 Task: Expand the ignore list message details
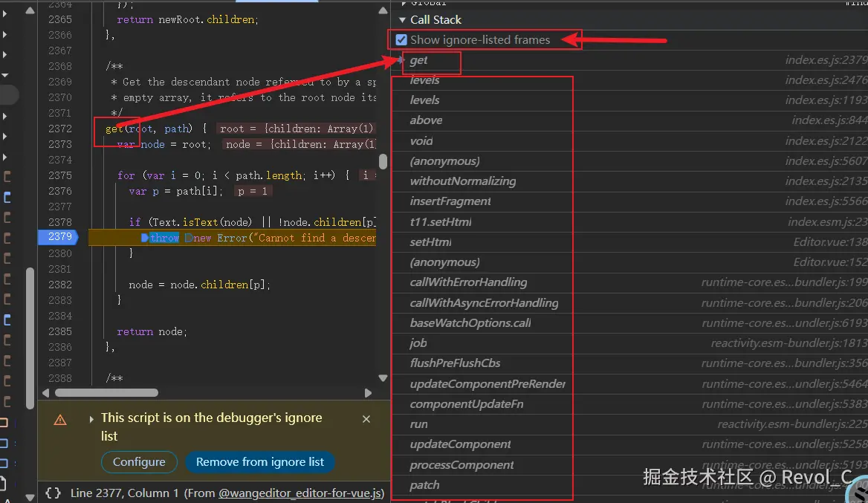[x=91, y=419]
